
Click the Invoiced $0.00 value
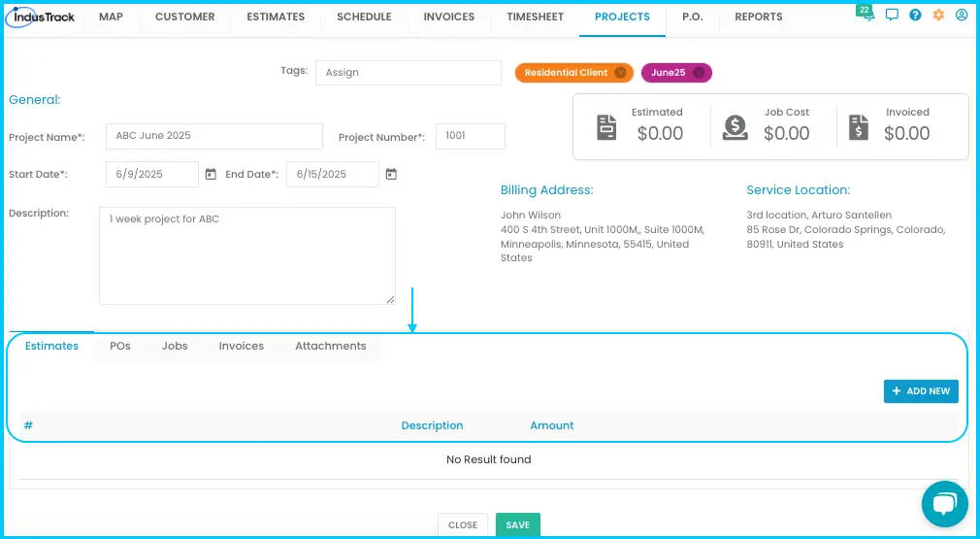907,133
